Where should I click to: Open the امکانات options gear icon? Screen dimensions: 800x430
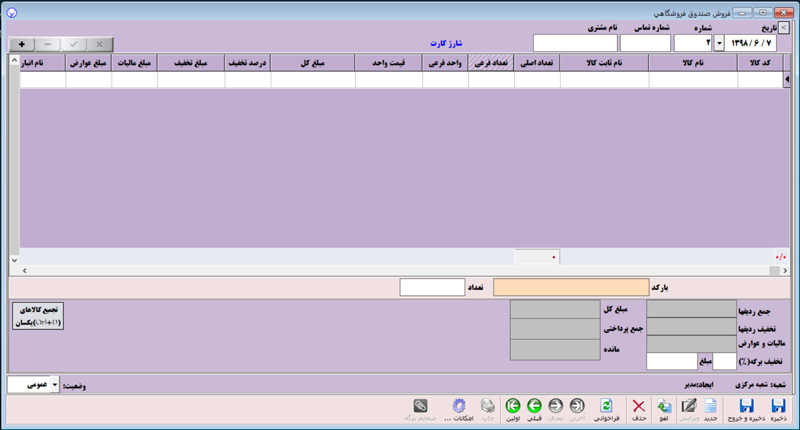459,406
